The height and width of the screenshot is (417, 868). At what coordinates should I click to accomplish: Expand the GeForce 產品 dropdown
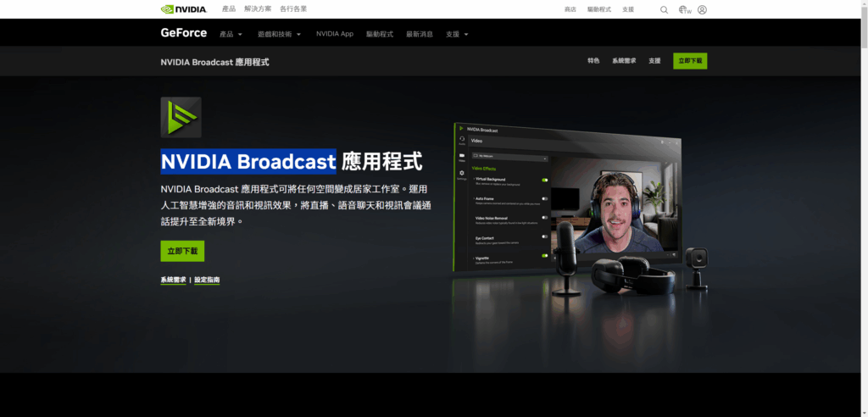click(231, 35)
